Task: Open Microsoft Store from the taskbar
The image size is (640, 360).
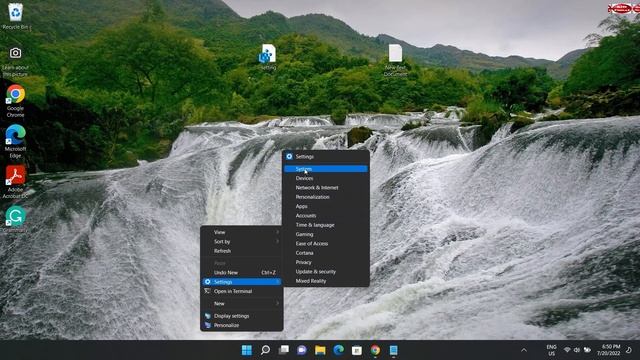Action: [357, 350]
